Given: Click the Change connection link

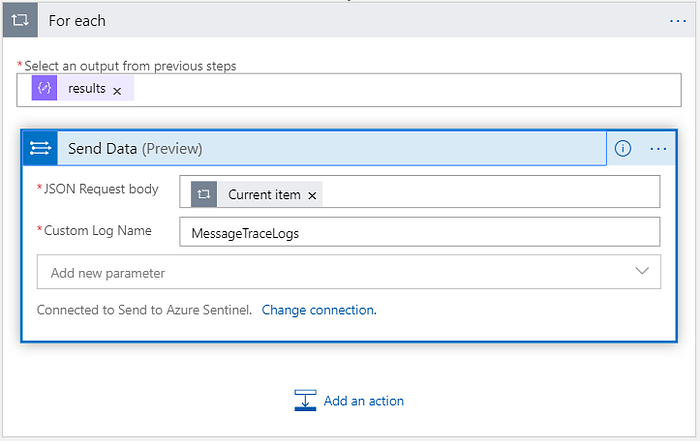Looking at the screenshot, I should coord(319,310).
